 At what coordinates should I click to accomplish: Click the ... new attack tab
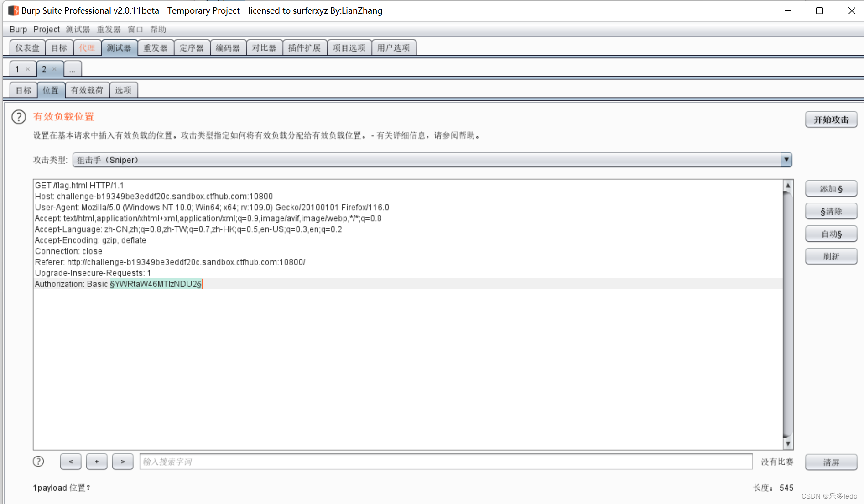pos(73,69)
